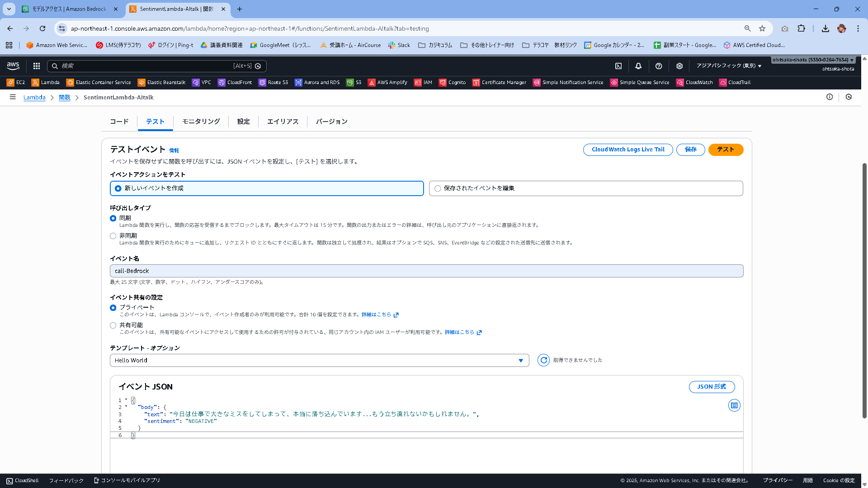Open the region selector menu
This screenshot has width=868, height=488.
click(x=729, y=66)
